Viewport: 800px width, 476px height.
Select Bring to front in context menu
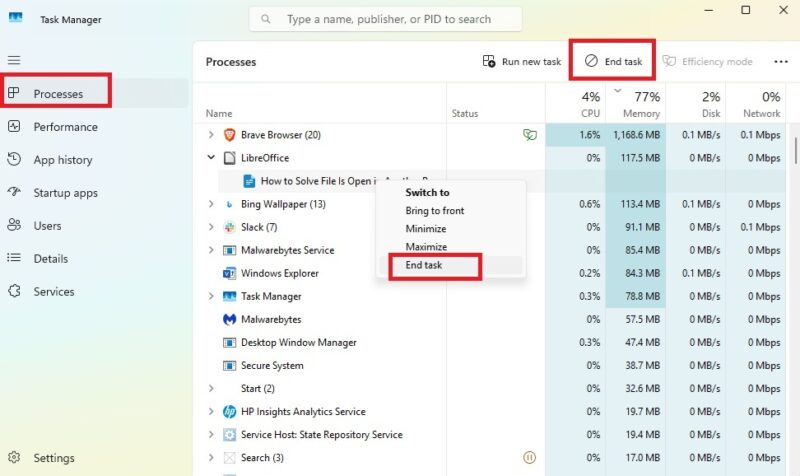click(x=435, y=211)
